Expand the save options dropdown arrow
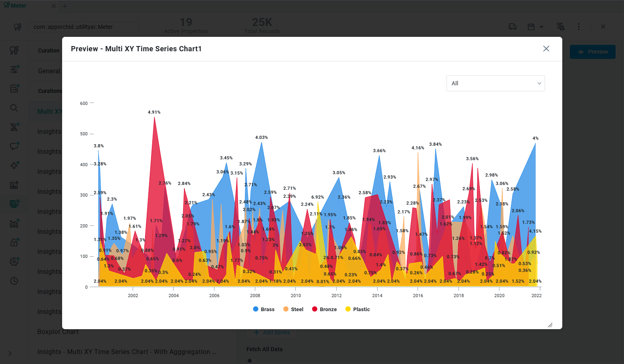The height and width of the screenshot is (364, 624). click(x=541, y=27)
